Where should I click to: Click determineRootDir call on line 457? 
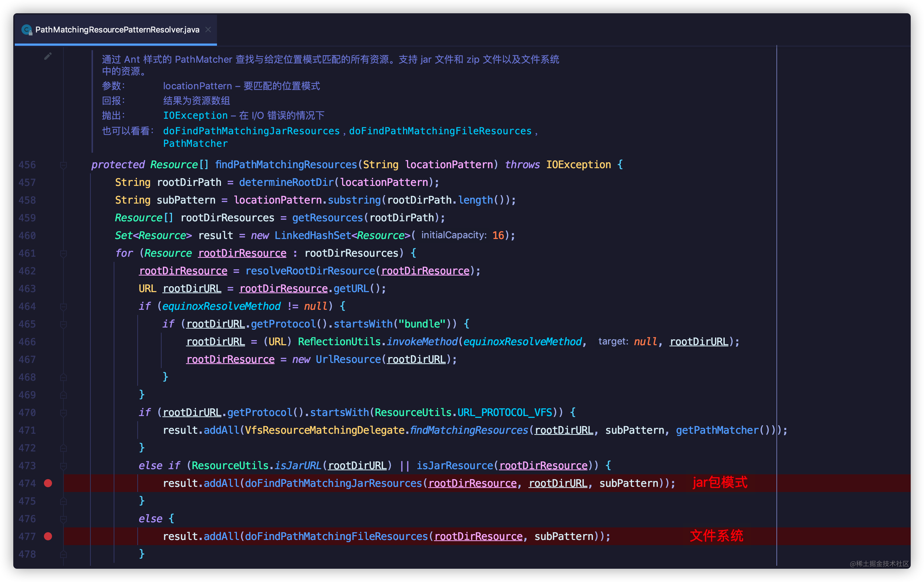pos(286,183)
